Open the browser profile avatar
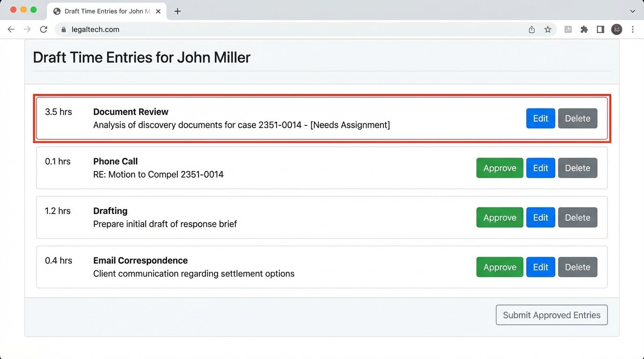The width and height of the screenshot is (644, 359). 616,29
